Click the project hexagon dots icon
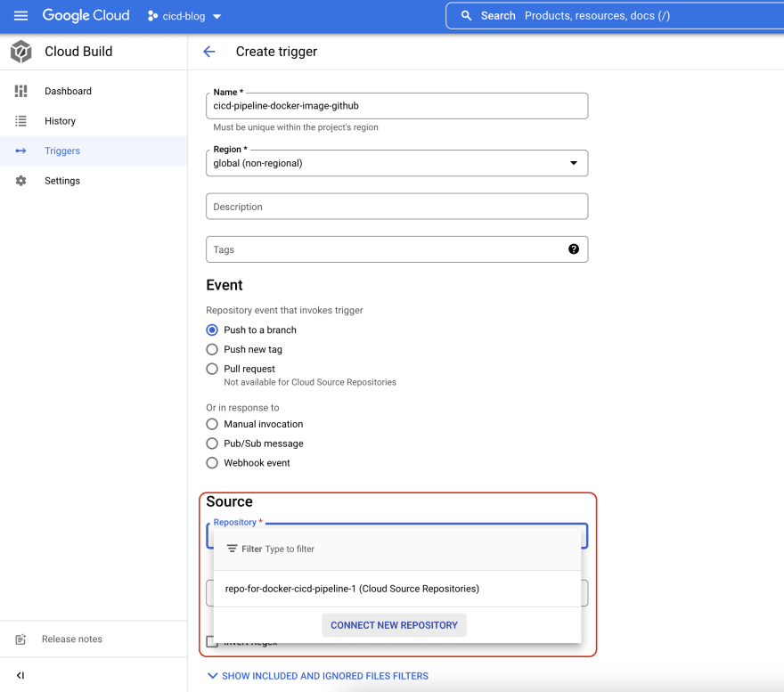Viewport: 784px width, 692px height. (x=152, y=17)
